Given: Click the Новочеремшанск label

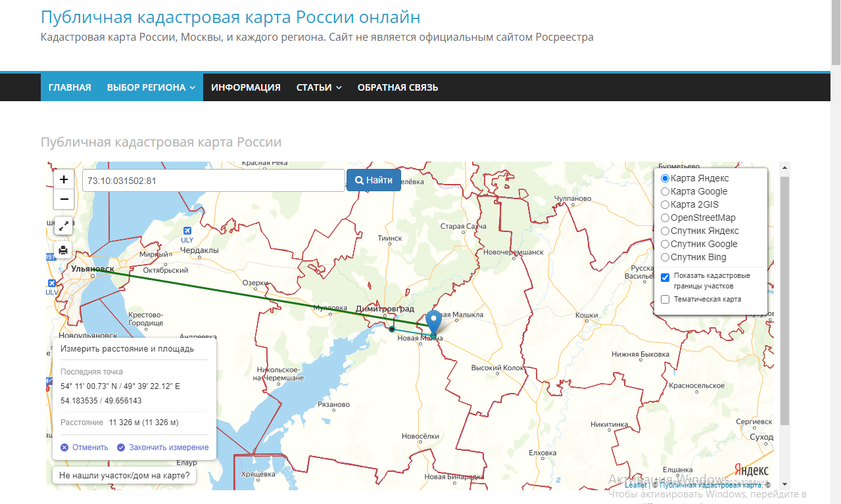Looking at the screenshot, I should pos(514,252).
